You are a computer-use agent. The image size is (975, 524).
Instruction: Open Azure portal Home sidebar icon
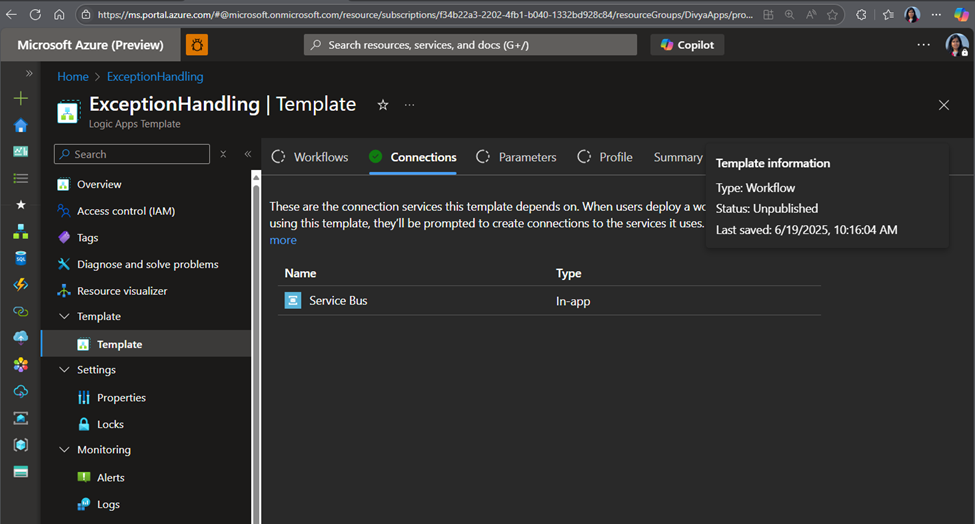click(21, 125)
